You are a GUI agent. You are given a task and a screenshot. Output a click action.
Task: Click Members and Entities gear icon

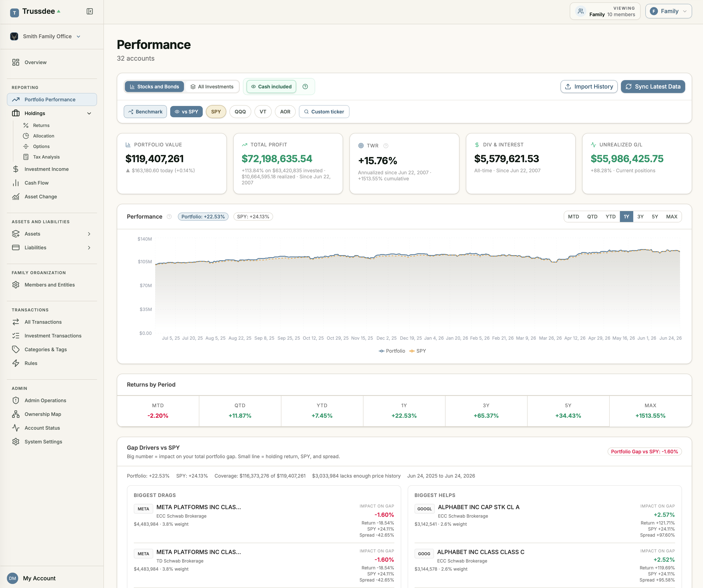16,285
